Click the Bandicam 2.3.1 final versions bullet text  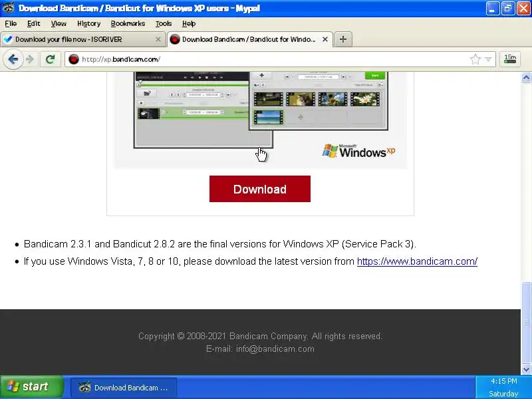(220, 244)
